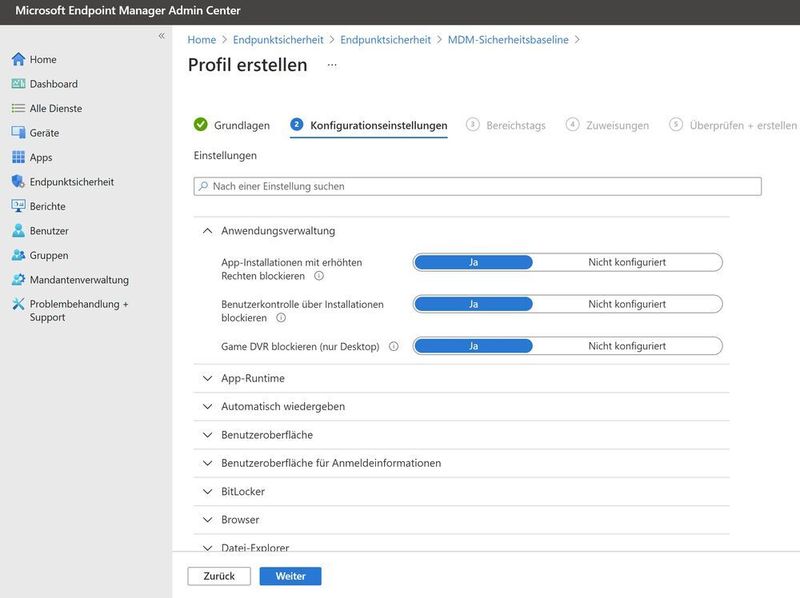Click the Einstellungen heading text

point(225,156)
